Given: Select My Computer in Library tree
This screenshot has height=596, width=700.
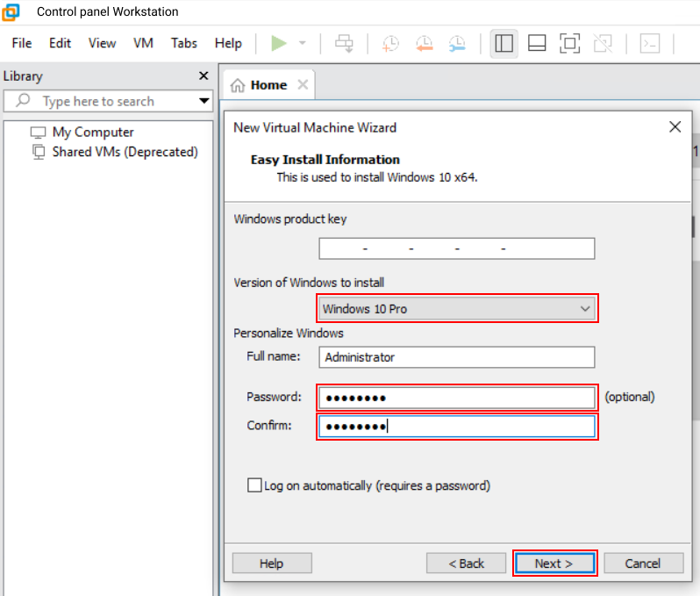Looking at the screenshot, I should pos(92,133).
